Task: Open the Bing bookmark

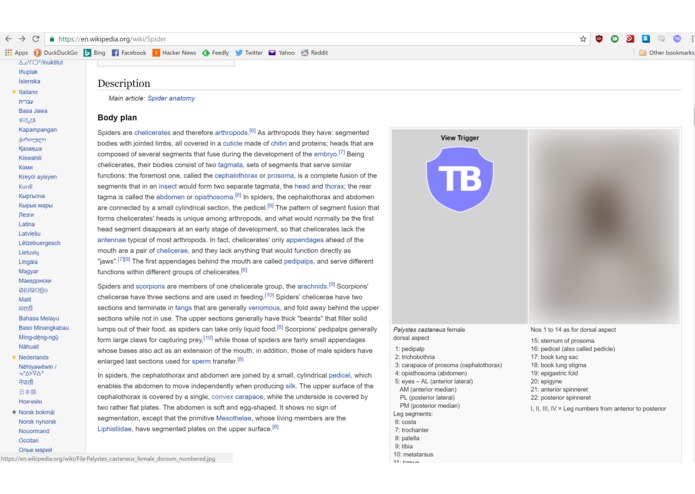Action: [94, 53]
